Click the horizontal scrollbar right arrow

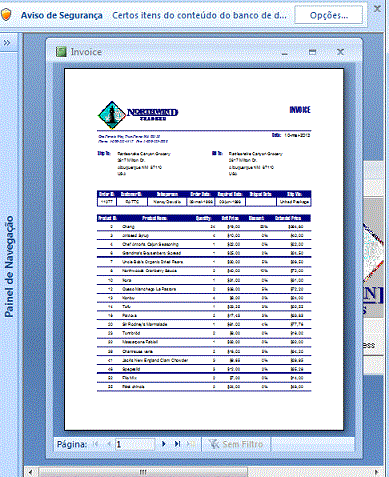377,472
